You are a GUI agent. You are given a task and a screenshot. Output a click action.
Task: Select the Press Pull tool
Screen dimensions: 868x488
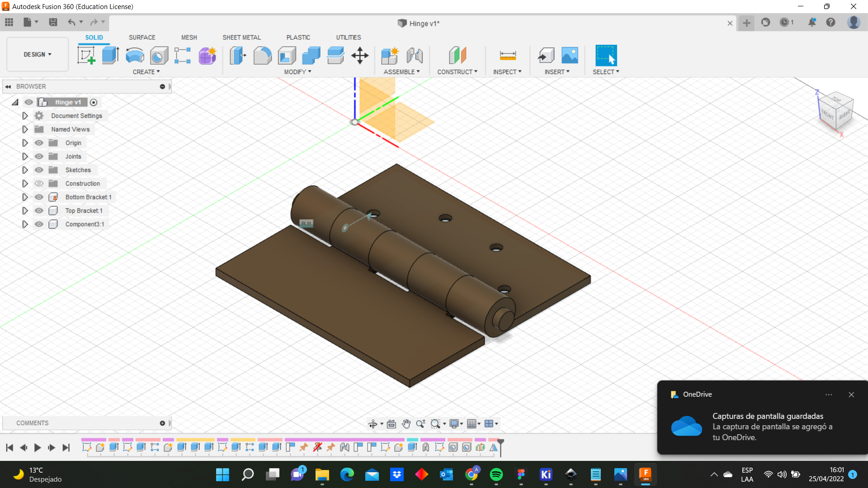point(238,56)
